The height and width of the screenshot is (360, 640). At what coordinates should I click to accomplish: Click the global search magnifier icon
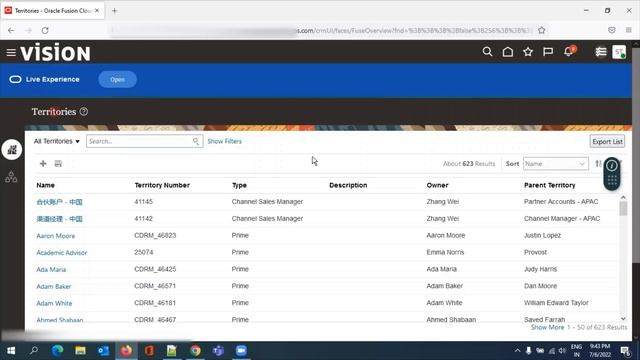coord(487,52)
